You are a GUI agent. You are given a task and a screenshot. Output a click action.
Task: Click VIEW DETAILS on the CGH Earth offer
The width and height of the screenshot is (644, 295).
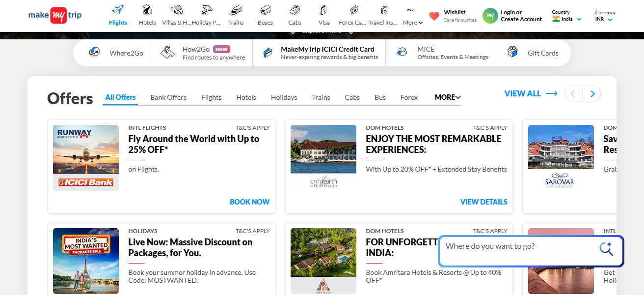pos(483,202)
